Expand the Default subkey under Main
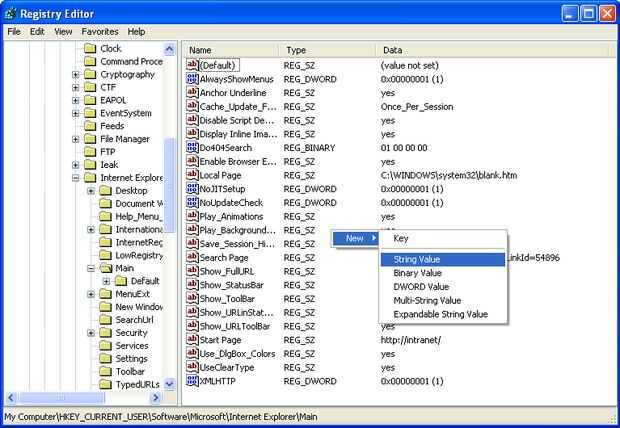 click(106, 281)
